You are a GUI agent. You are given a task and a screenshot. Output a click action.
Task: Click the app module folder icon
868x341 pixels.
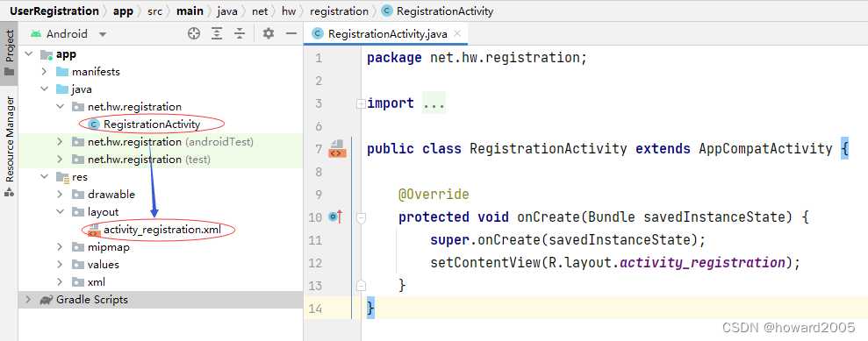coord(46,54)
